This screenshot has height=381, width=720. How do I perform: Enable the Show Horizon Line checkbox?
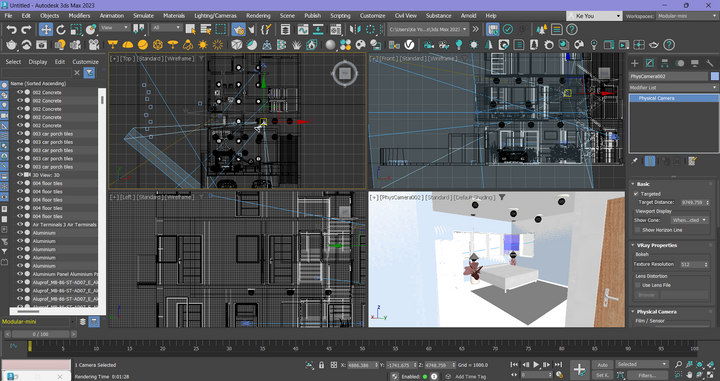click(637, 230)
